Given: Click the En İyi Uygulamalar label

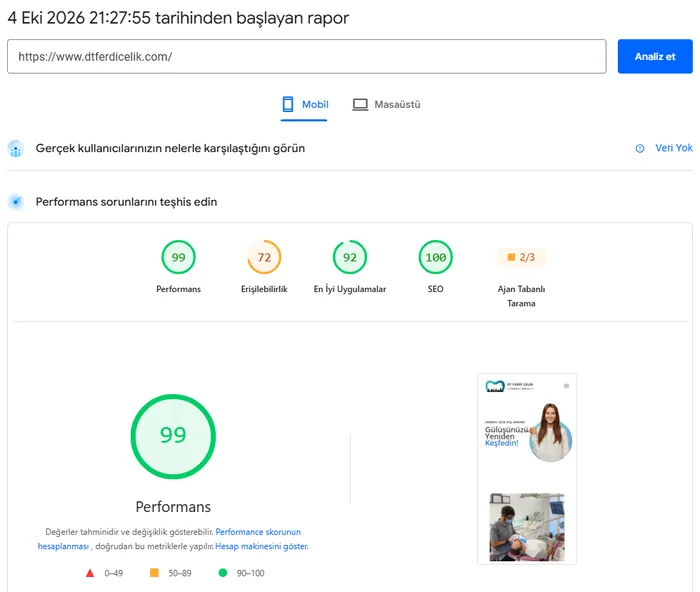Looking at the screenshot, I should coord(350,289).
